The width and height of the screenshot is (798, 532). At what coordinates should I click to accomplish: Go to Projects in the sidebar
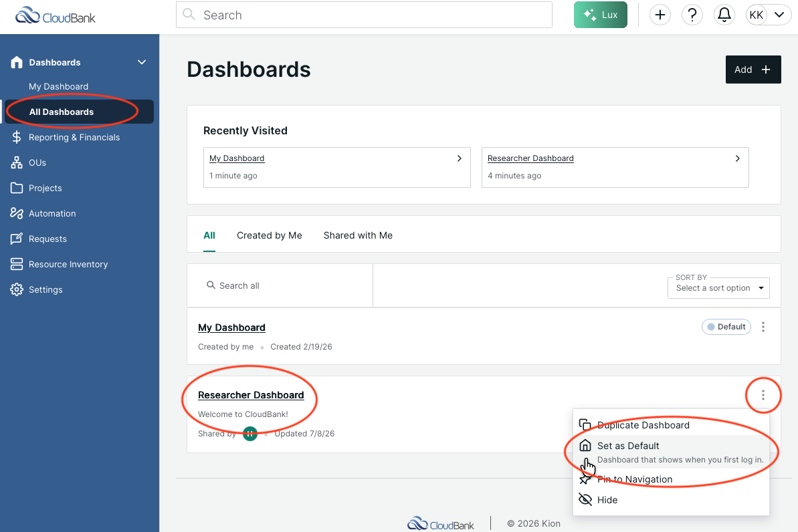45,188
